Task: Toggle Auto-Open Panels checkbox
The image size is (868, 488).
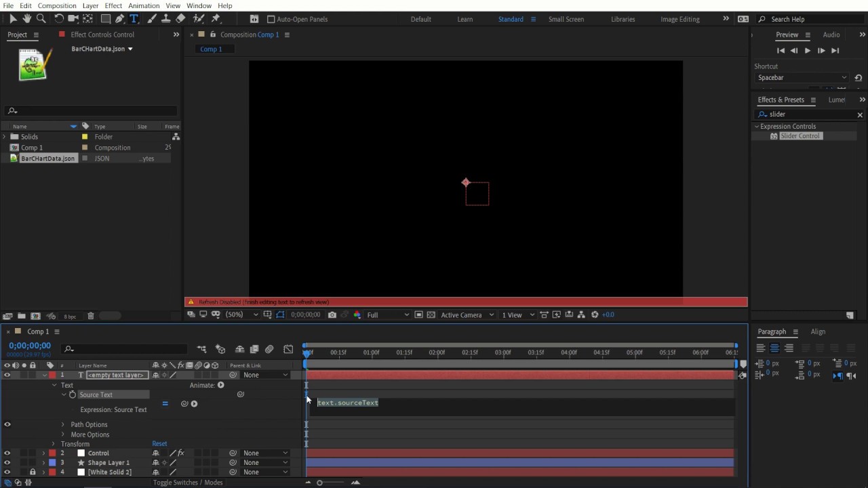Action: tap(271, 19)
